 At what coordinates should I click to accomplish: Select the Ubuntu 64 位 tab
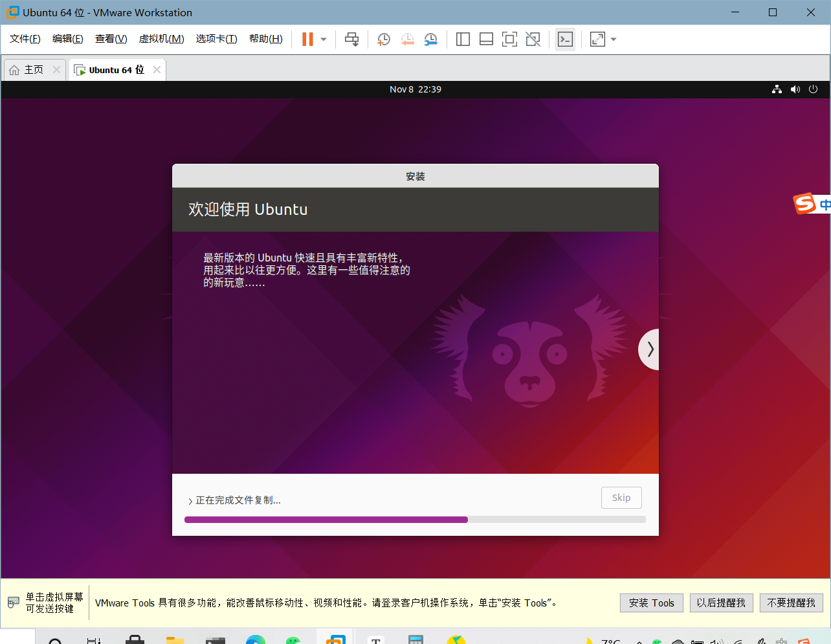click(116, 70)
